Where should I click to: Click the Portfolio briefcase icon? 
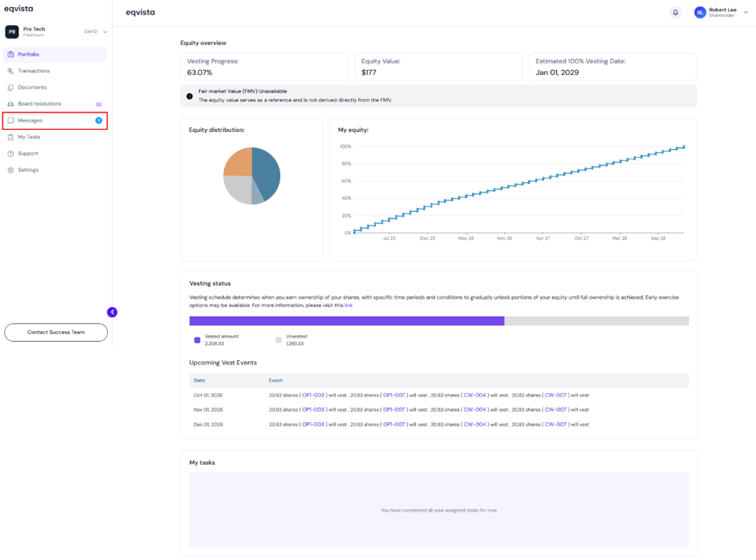(10, 55)
